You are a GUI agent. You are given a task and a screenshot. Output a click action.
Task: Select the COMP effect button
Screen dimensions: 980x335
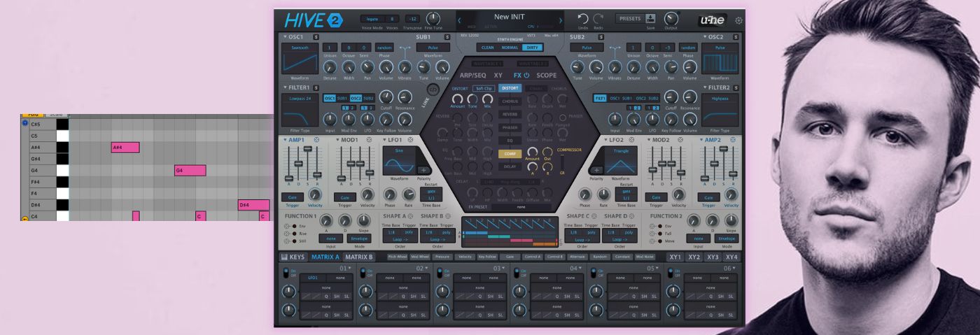point(510,153)
